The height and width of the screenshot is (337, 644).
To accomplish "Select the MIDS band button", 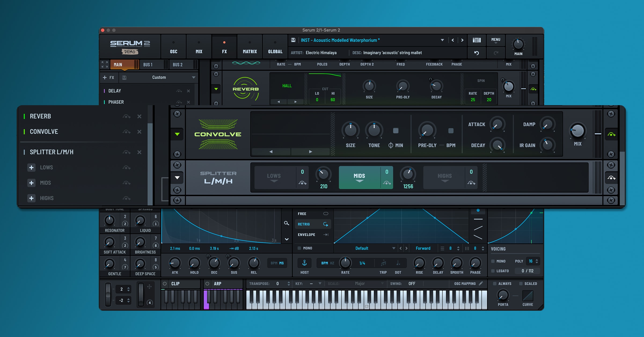I will pyautogui.click(x=359, y=177).
